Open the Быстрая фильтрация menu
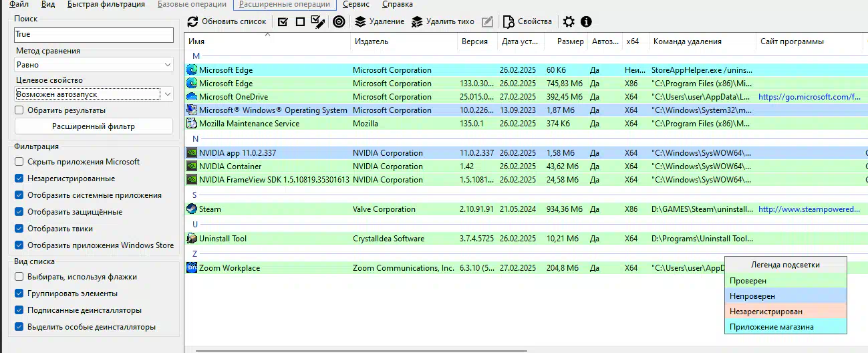 click(x=106, y=4)
